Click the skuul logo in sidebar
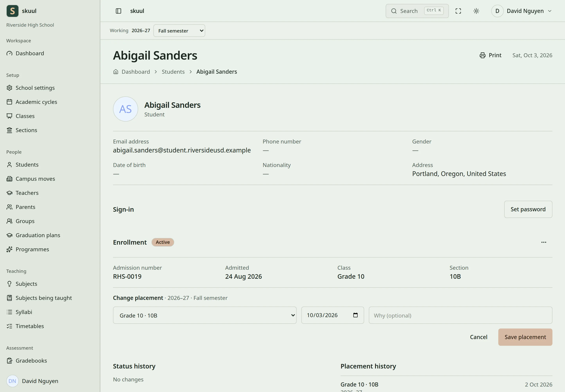Screen dimensions: 565x392 (13, 11)
